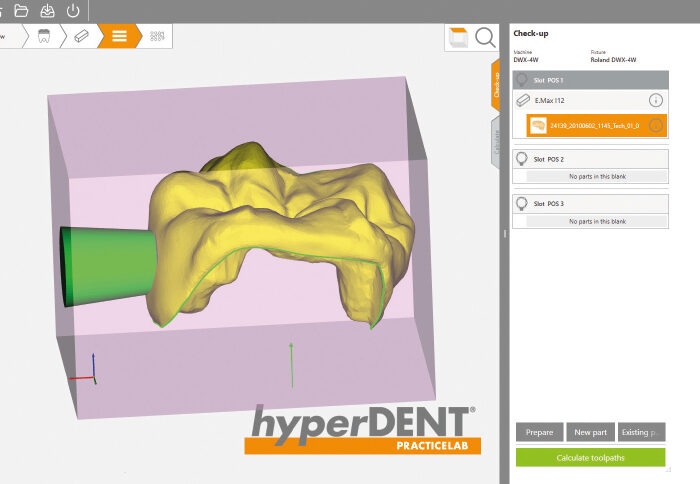This screenshot has height=484, width=700.
Task: Click 'No parts in this blank' under POS 2
Action: (597, 176)
